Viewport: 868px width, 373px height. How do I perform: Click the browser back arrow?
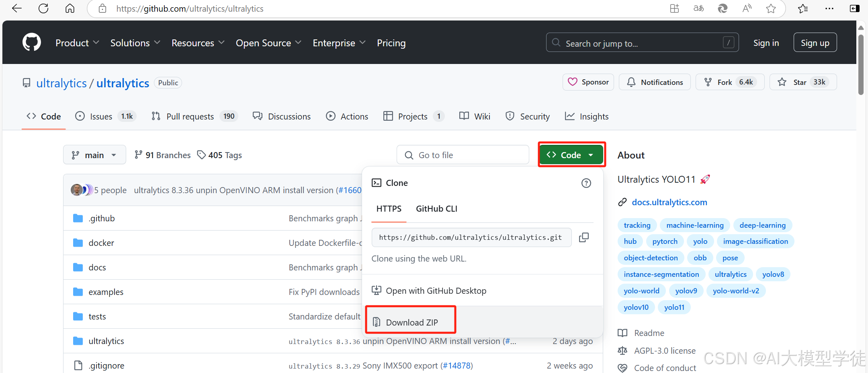click(x=17, y=8)
